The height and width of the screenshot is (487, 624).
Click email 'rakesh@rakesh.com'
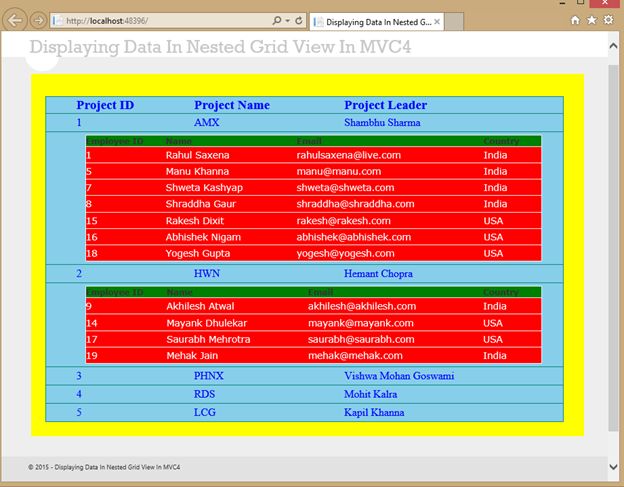(x=343, y=221)
